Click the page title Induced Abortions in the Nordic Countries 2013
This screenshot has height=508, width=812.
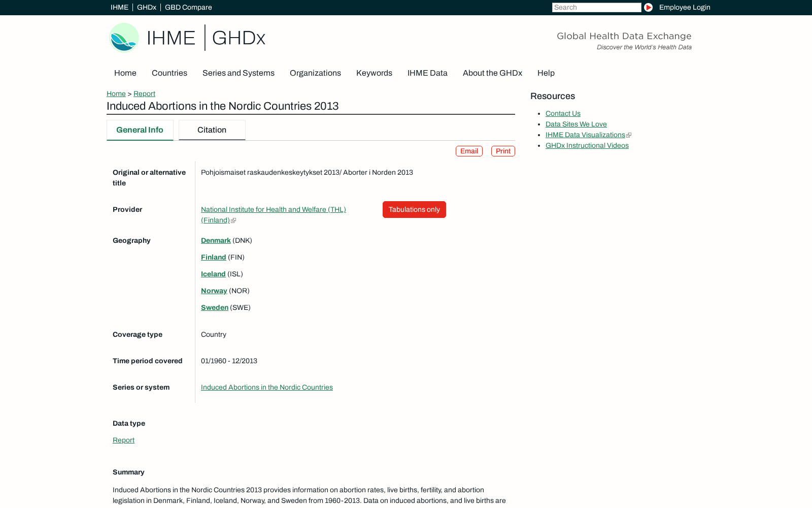[222, 106]
